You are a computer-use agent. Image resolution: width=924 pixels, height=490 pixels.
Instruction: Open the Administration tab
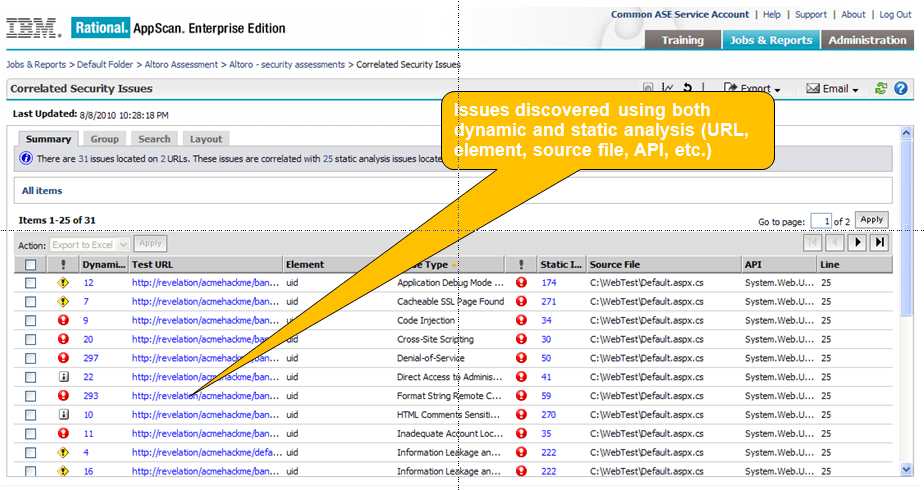pos(867,40)
